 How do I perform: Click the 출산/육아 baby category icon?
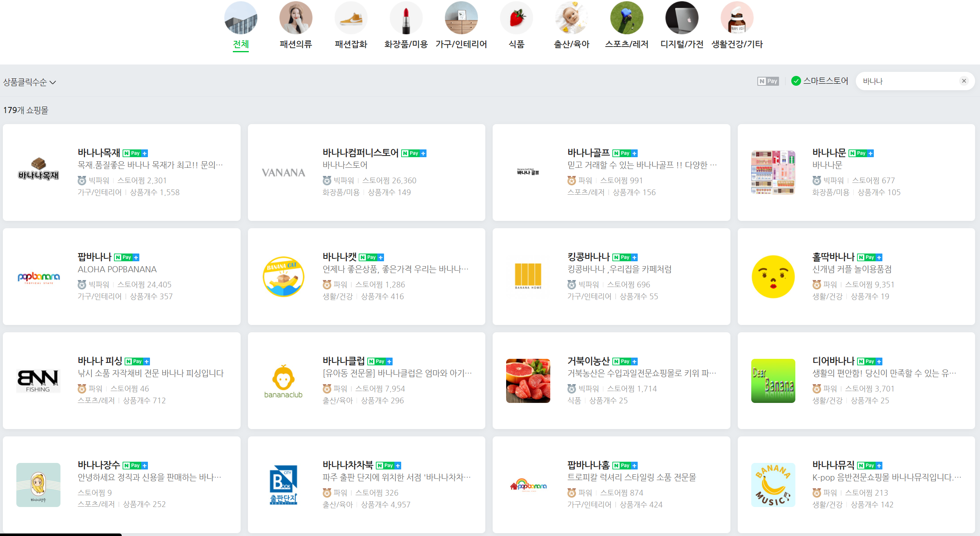(x=571, y=18)
